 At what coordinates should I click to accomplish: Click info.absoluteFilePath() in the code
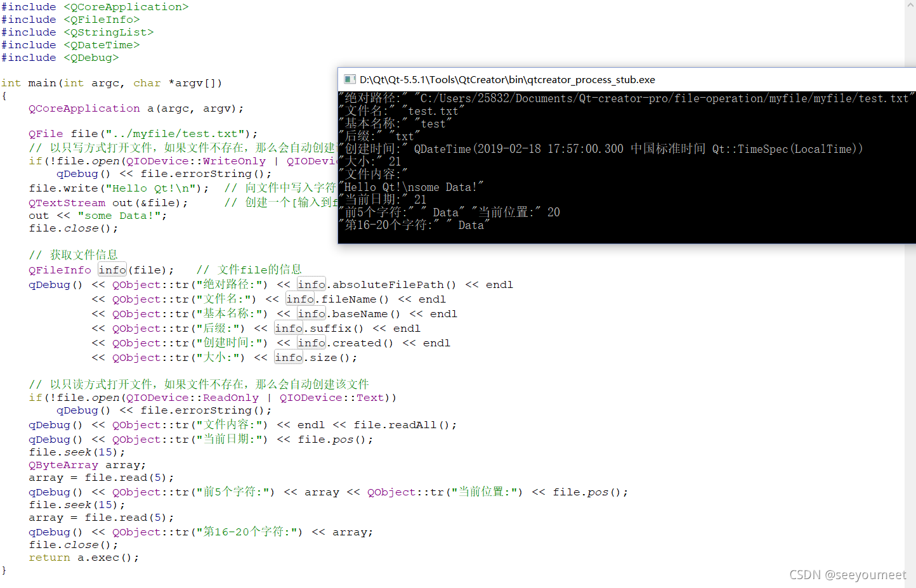pyautogui.click(x=377, y=285)
